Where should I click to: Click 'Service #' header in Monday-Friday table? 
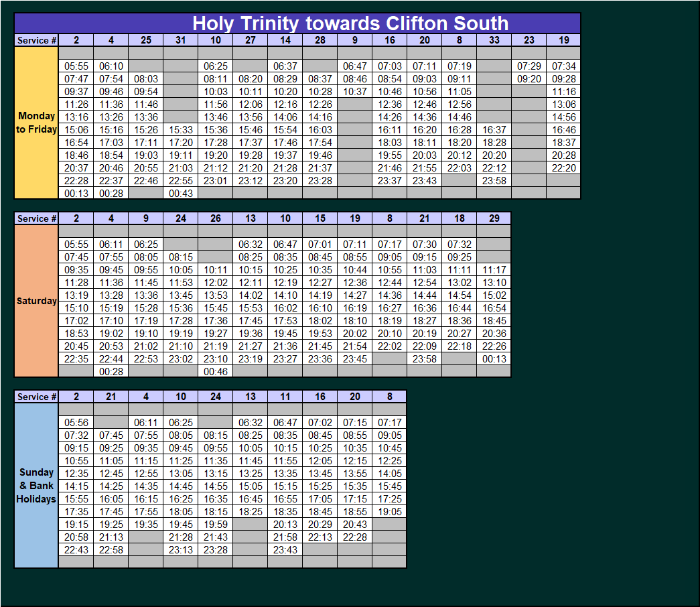click(36, 40)
